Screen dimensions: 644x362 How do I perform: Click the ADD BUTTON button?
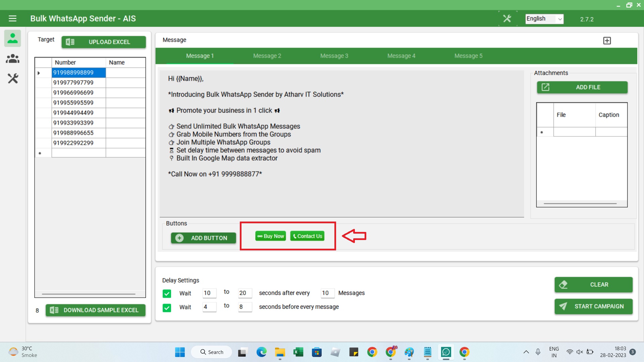[203, 238]
